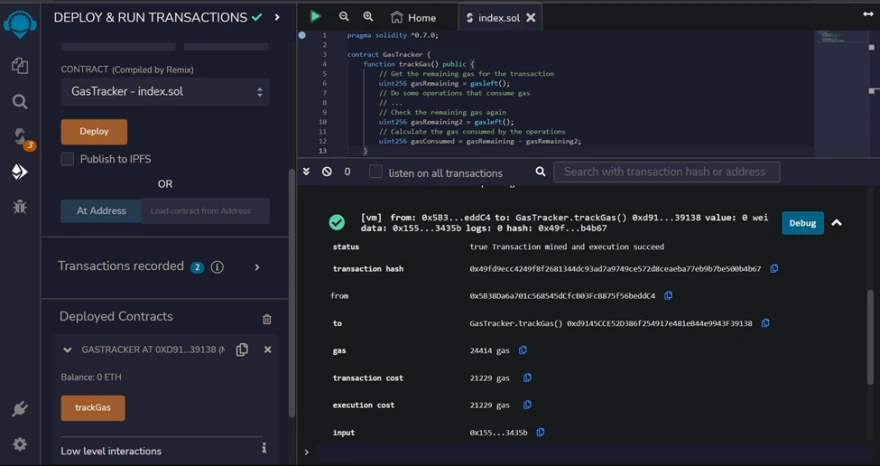
Task: Click the green Run script play icon
Action: tap(315, 17)
